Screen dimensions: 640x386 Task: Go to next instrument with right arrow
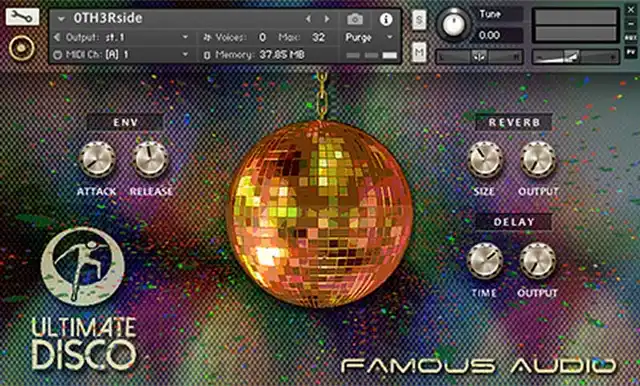coord(327,19)
